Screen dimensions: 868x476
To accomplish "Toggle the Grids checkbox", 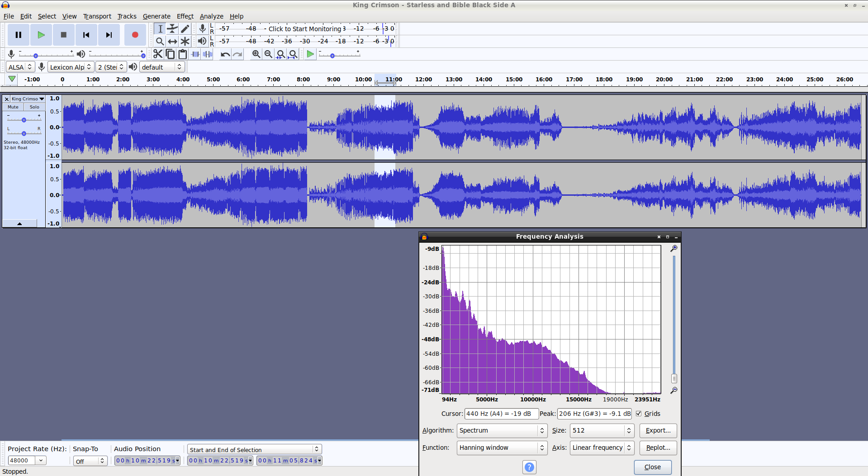I will (x=639, y=414).
